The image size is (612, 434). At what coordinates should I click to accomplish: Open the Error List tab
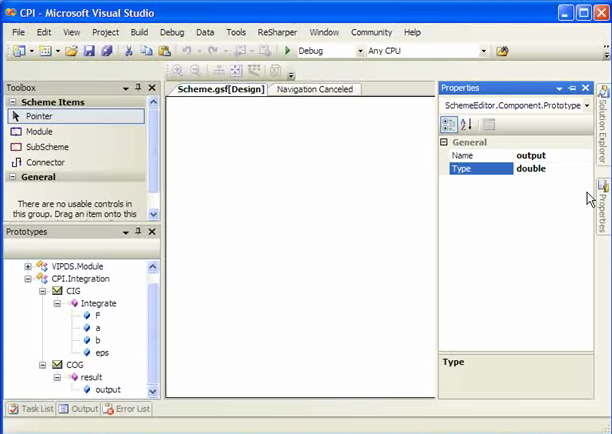coord(127,409)
